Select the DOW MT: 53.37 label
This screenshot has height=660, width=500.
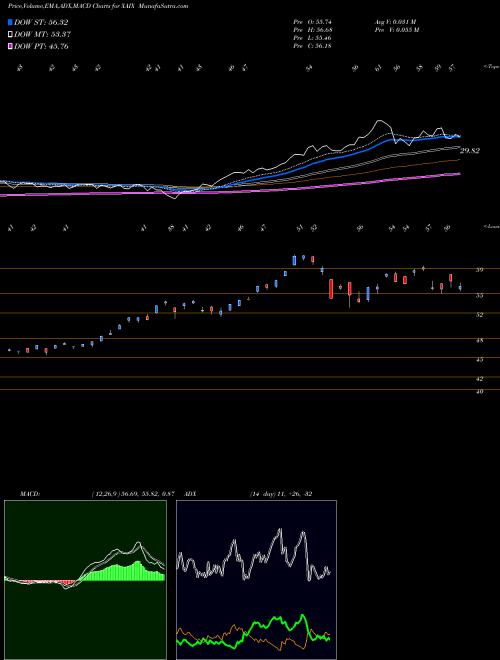point(42,35)
